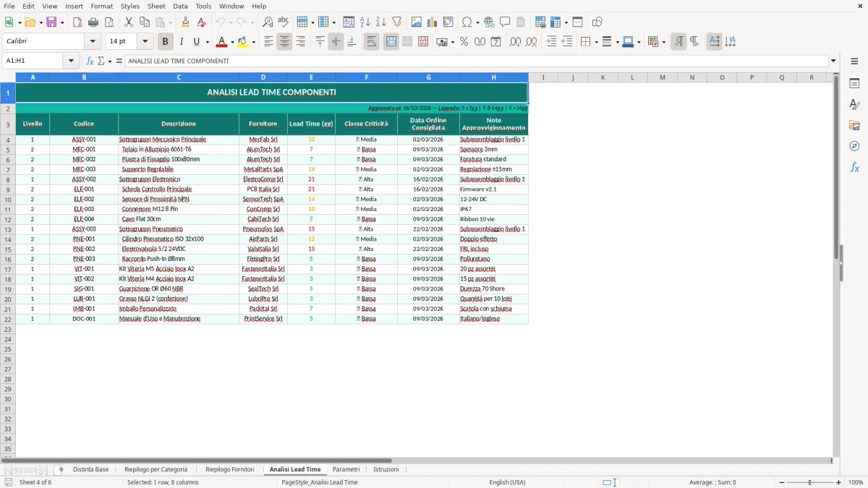Expand the formula bar
Screen dimensions: 868x488
coord(833,61)
